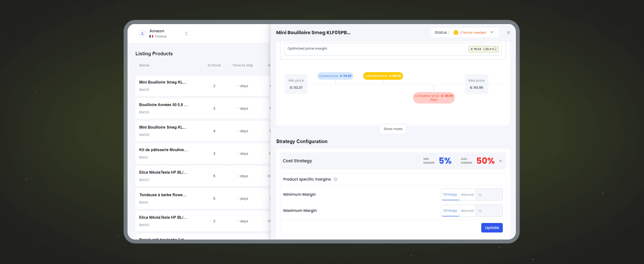Screen dimensions: 644x264
Task: Click the 50% max margin value
Action: pos(485,161)
